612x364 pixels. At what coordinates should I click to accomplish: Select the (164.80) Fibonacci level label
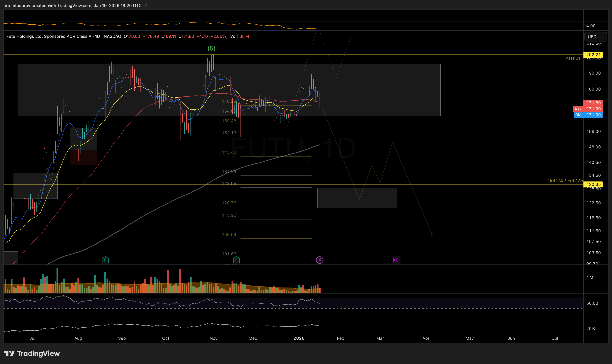[229, 111]
